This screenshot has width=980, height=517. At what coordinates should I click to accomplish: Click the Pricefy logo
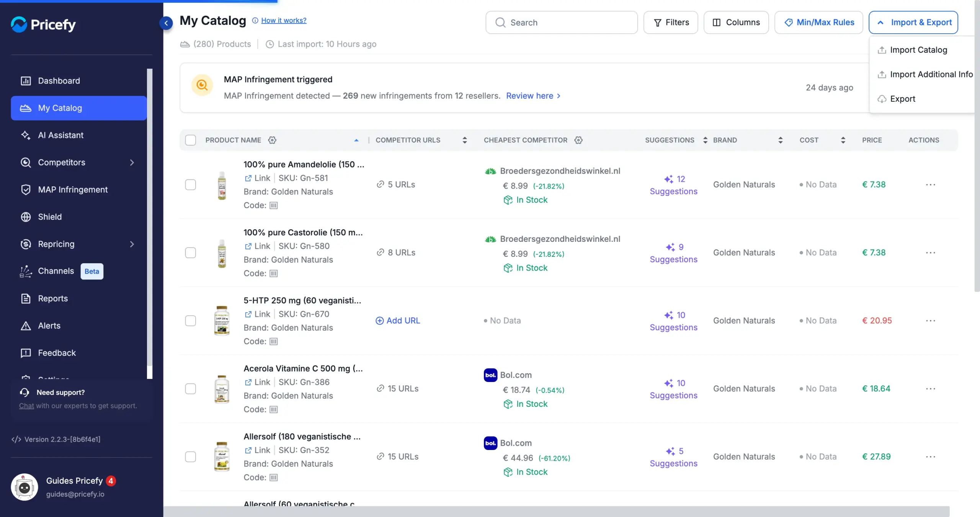pyautogui.click(x=43, y=24)
